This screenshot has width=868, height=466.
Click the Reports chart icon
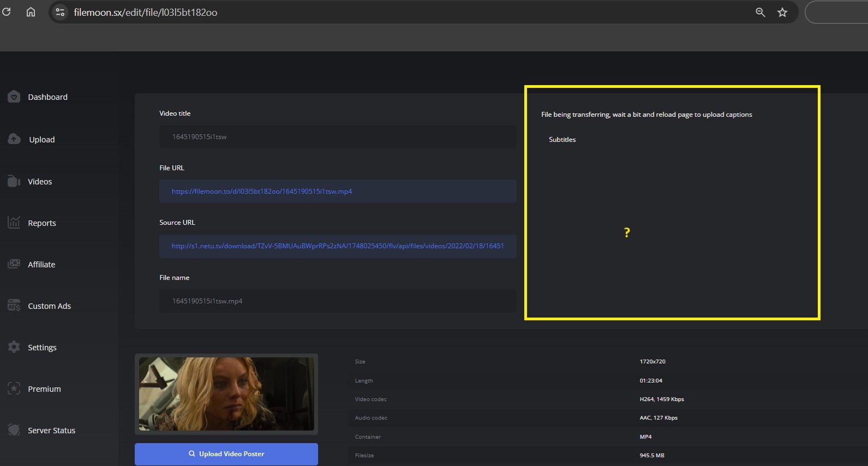(x=14, y=223)
